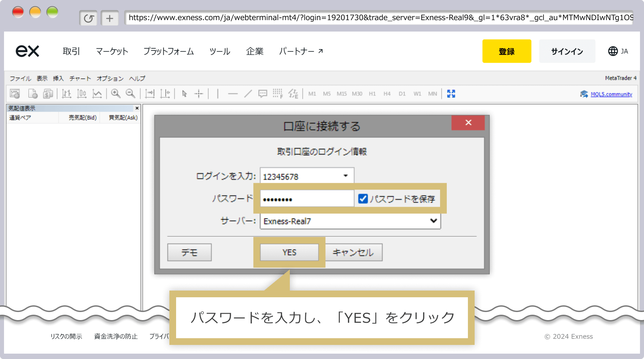Image resolution: width=644 pixels, height=359 pixels.
Task: Click the 資金洗浄の防止 footer link
Action: (x=116, y=336)
